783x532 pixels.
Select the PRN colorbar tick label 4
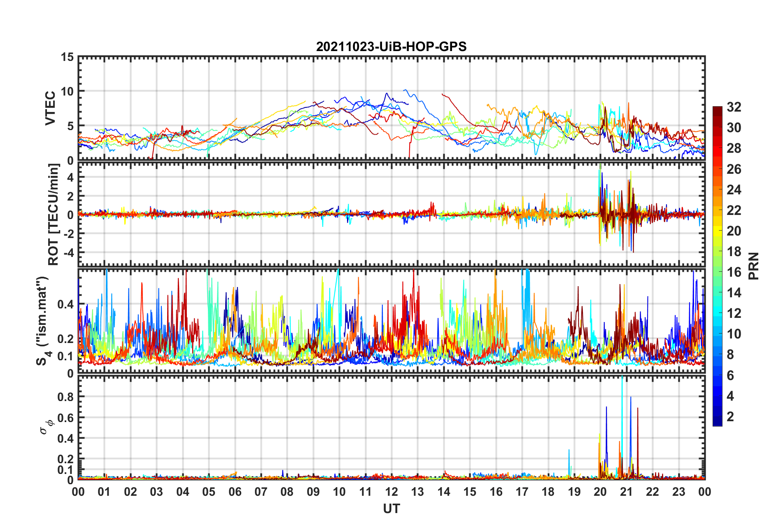(x=730, y=396)
